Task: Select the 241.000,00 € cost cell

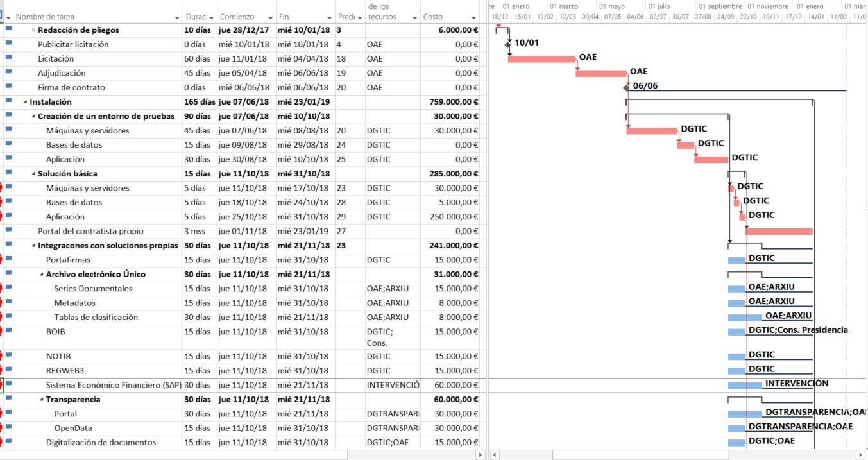Action: tap(450, 245)
